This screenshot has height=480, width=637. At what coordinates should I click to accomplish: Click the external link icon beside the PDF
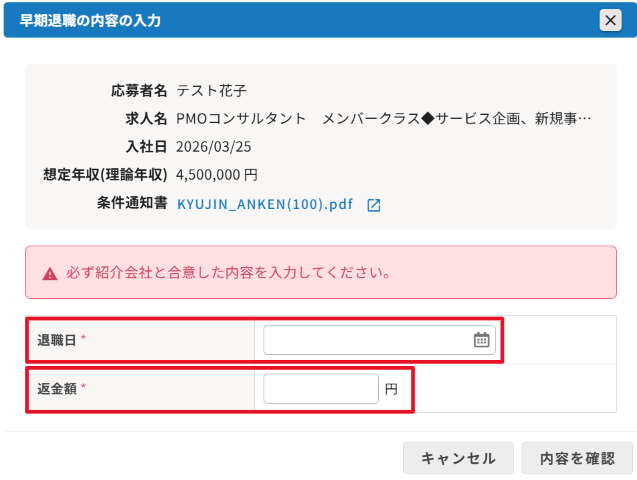(x=374, y=205)
